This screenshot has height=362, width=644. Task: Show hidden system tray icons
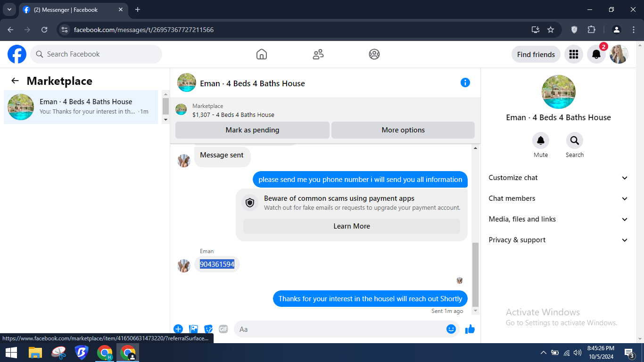pos(543,353)
